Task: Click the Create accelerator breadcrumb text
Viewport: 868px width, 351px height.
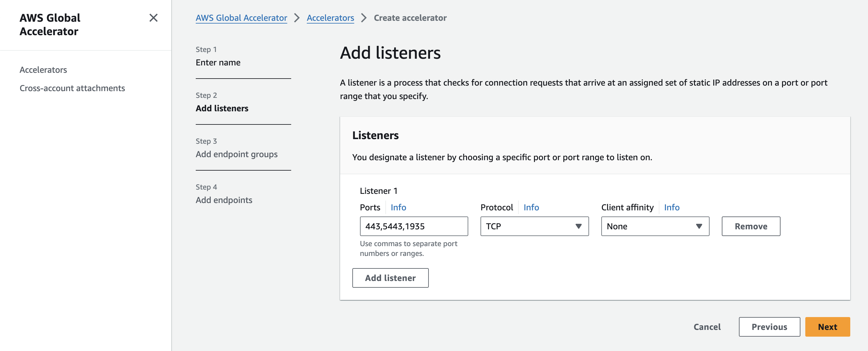Action: (410, 18)
